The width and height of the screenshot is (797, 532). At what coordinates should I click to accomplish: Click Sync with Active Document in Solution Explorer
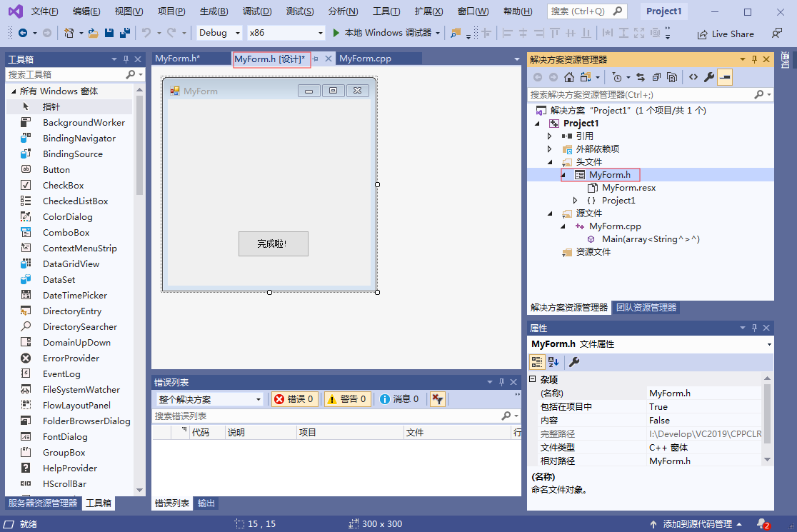[x=641, y=79]
